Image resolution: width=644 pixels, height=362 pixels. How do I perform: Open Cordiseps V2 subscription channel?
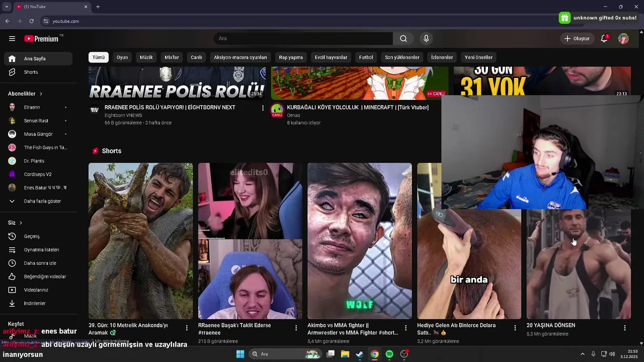[38, 174]
